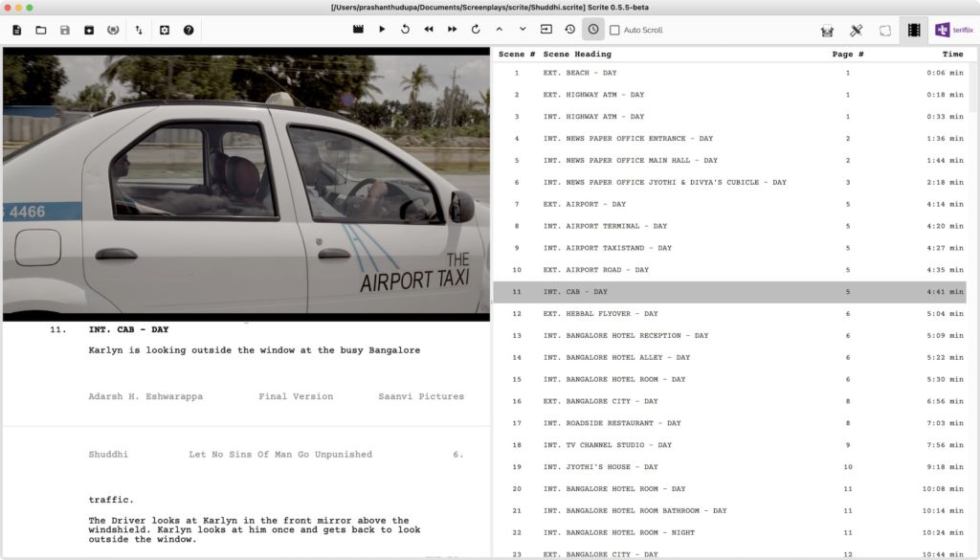The height and width of the screenshot is (560, 980).
Task: Click the fast-forward double-arrow button
Action: (452, 30)
